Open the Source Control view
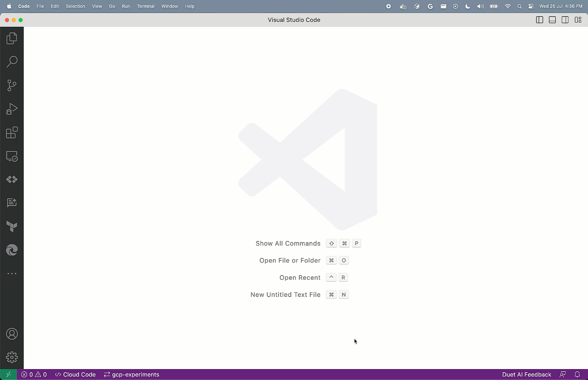Image resolution: width=588 pixels, height=380 pixels. point(12,85)
